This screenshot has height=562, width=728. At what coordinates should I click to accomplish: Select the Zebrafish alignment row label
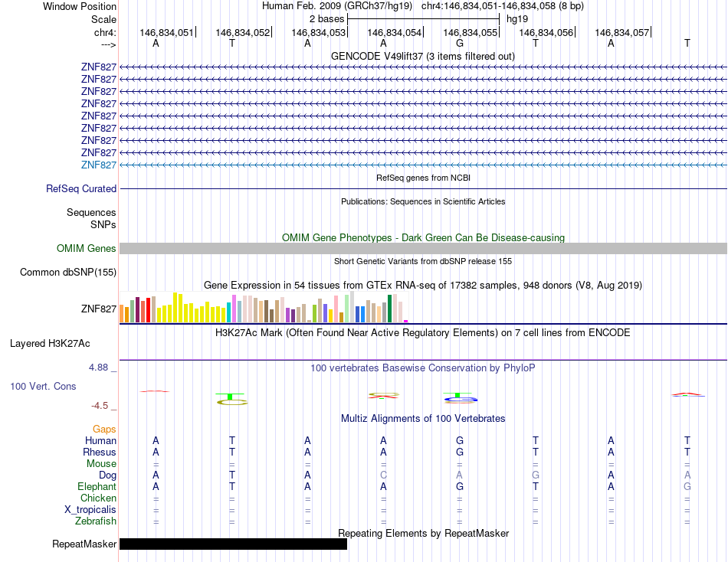(96, 521)
